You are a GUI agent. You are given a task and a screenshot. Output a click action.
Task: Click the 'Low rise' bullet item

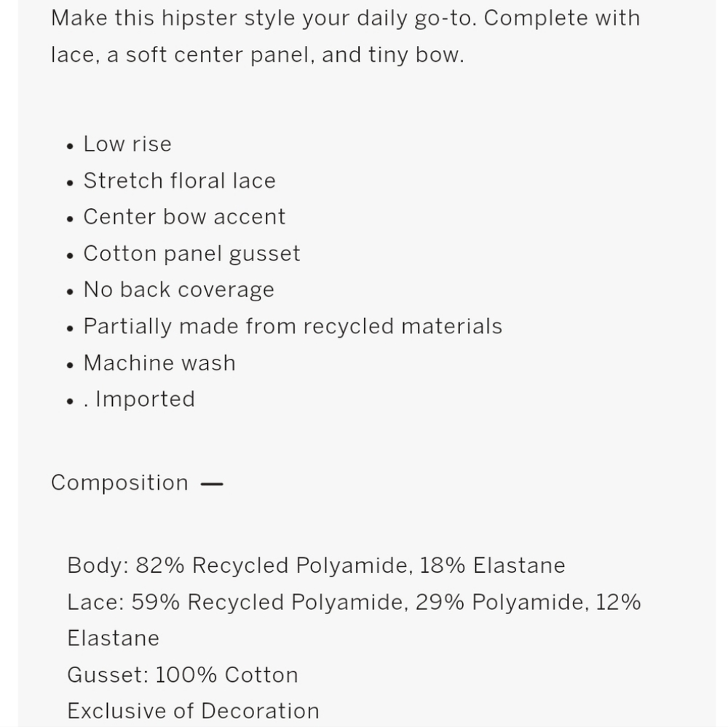click(127, 144)
